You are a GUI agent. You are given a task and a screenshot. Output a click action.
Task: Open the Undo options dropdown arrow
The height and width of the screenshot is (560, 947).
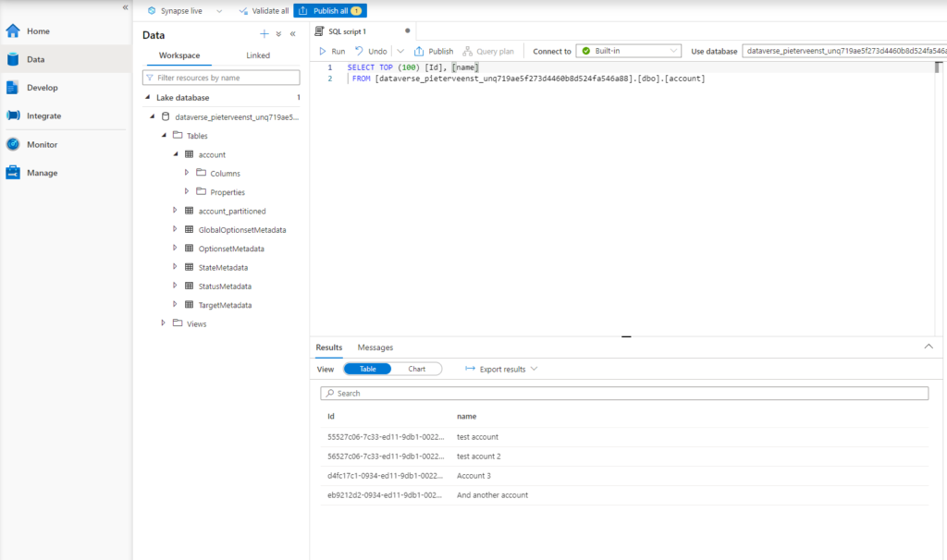pos(400,52)
